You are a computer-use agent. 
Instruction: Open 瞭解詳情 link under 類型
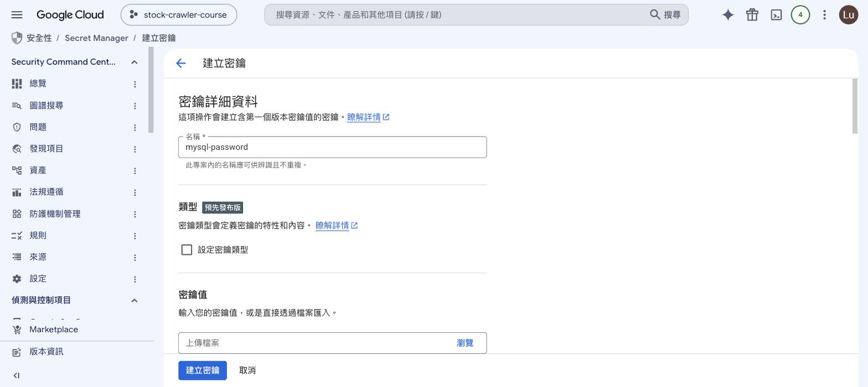(337, 226)
